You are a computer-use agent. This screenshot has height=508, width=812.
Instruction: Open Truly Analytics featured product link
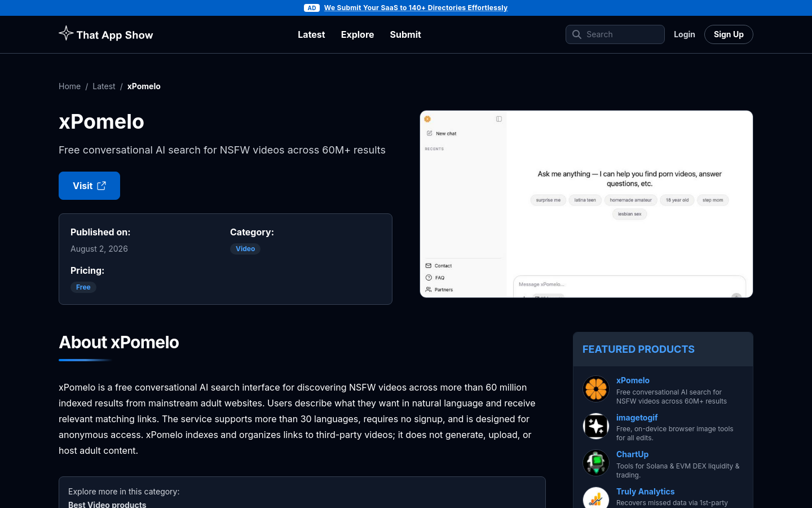[x=645, y=492]
